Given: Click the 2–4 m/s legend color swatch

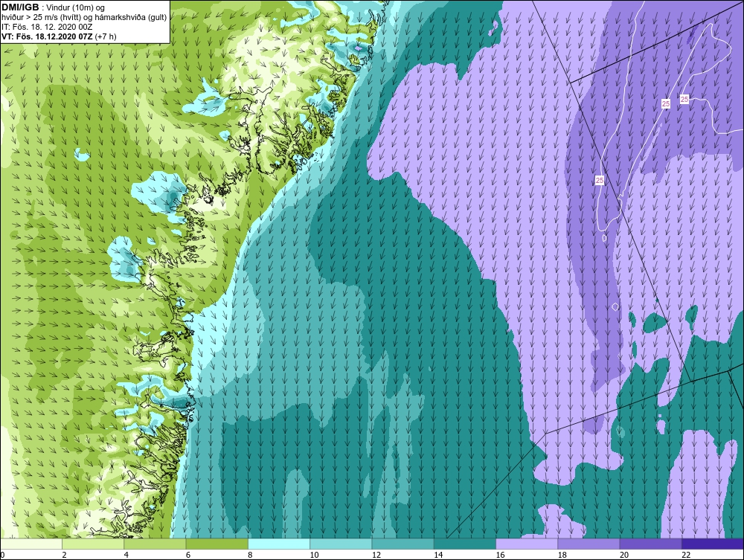Looking at the screenshot, I should coord(93,544).
